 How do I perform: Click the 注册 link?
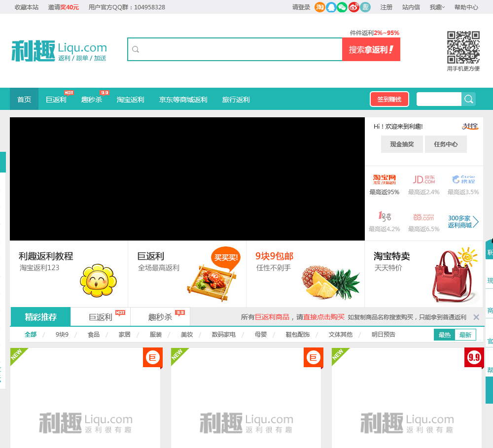386,7
